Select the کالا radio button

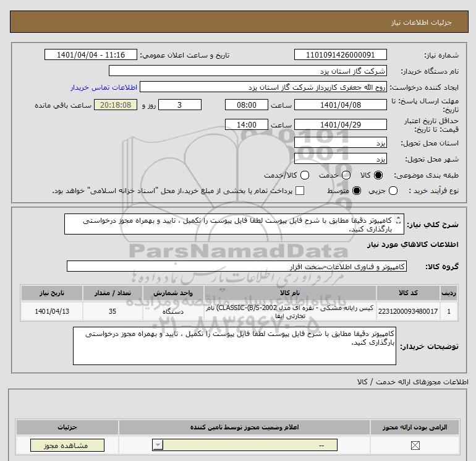point(378,175)
